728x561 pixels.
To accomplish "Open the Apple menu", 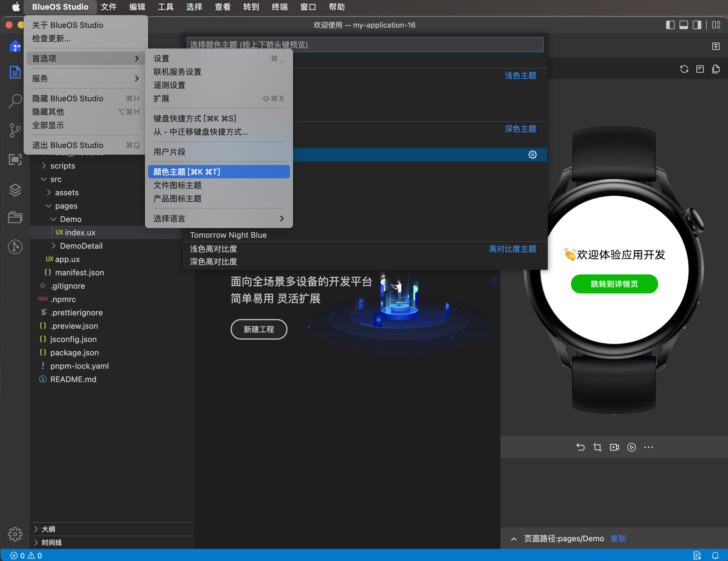I will click(16, 7).
